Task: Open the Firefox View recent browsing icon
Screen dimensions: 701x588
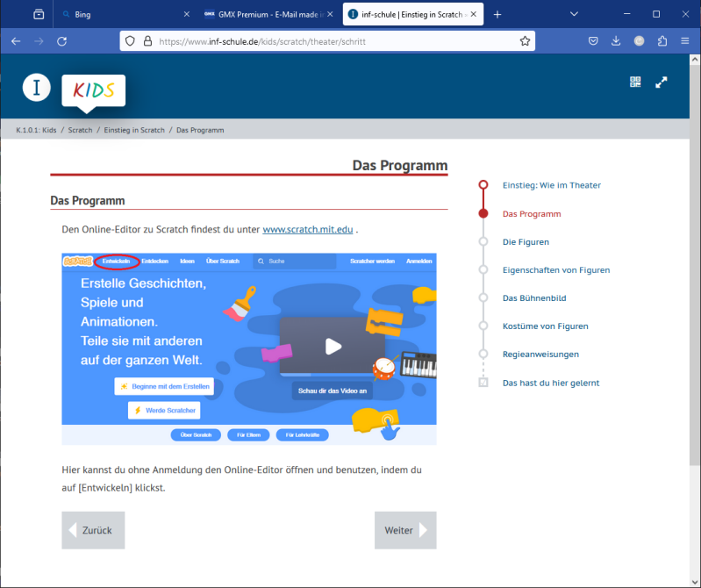Action: (x=39, y=14)
